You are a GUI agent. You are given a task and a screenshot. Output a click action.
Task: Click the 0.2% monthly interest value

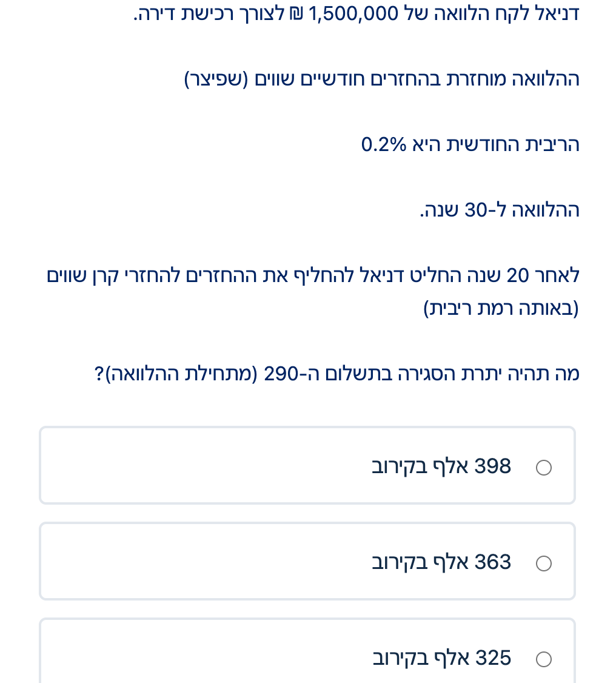(x=383, y=145)
